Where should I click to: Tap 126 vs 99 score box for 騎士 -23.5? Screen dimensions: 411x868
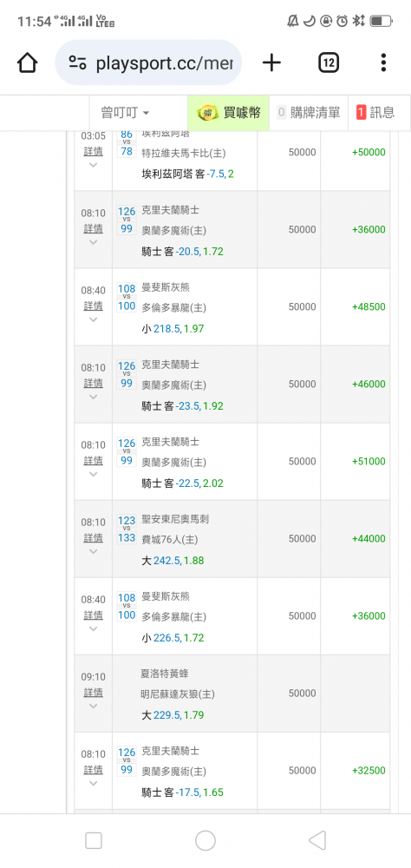click(x=127, y=375)
